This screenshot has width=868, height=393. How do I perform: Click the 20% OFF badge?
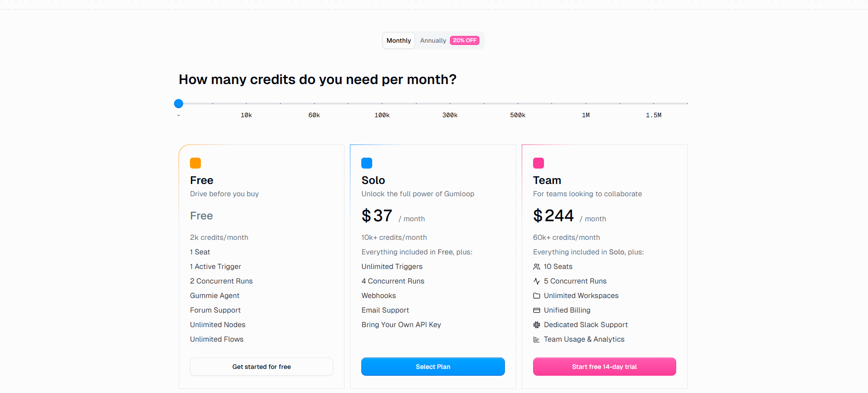pyautogui.click(x=464, y=40)
